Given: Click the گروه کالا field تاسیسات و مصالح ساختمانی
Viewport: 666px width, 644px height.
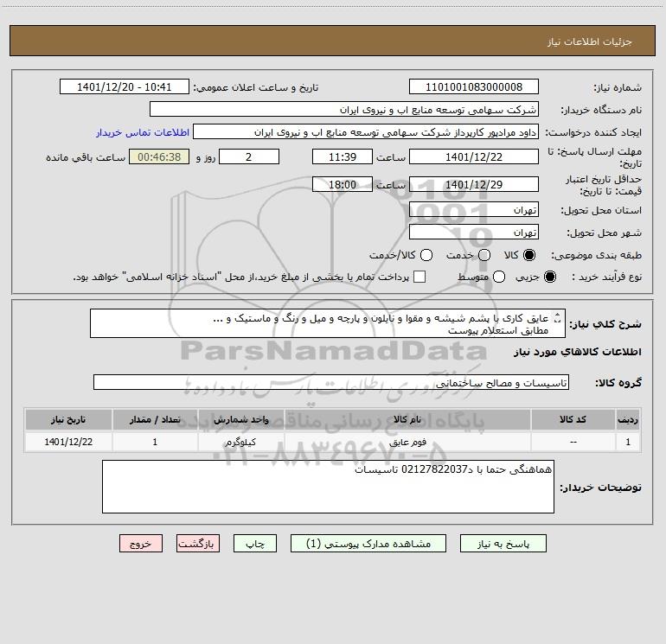Looking at the screenshot, I should click(331, 382).
